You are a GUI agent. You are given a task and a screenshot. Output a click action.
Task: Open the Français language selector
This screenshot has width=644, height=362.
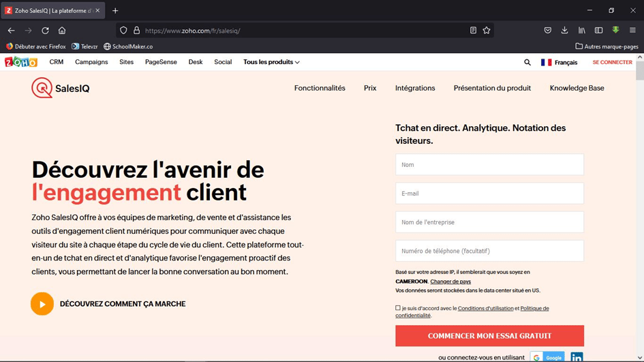(x=559, y=62)
